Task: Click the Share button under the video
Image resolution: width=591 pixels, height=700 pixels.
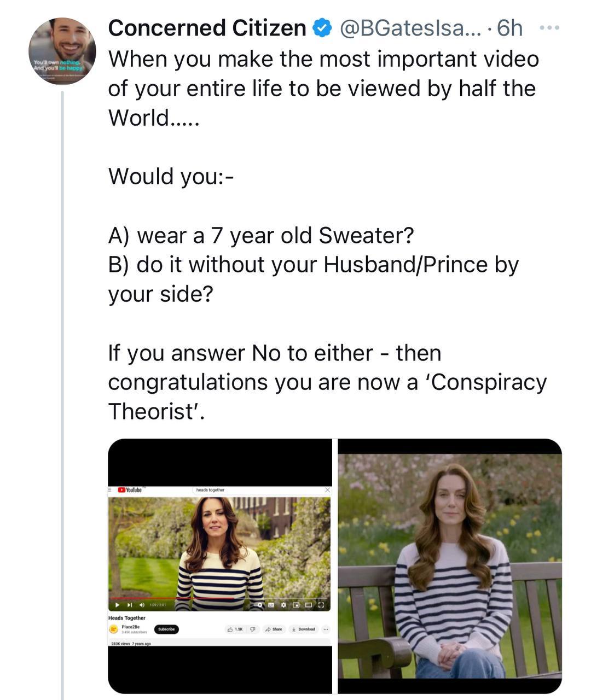Action: point(274,629)
